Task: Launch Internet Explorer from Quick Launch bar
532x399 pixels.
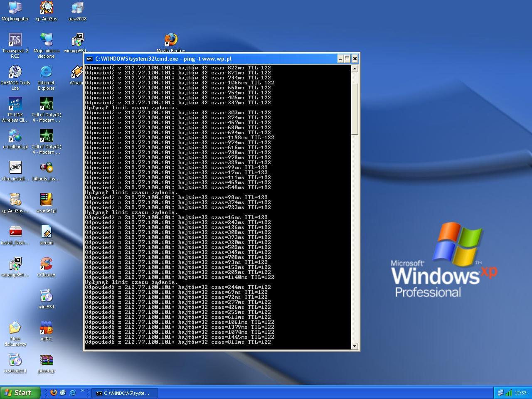Action: click(x=73, y=393)
